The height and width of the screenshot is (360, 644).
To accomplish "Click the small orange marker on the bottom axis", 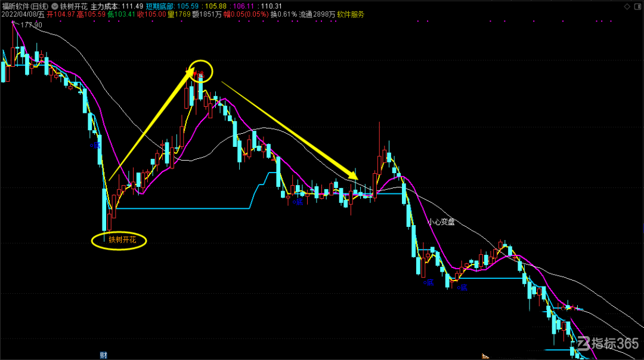I will [485, 356].
